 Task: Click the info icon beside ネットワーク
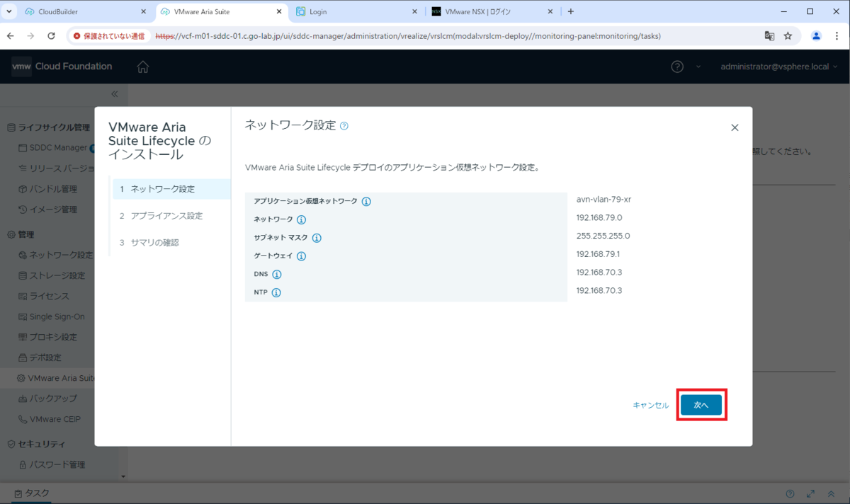point(301,220)
